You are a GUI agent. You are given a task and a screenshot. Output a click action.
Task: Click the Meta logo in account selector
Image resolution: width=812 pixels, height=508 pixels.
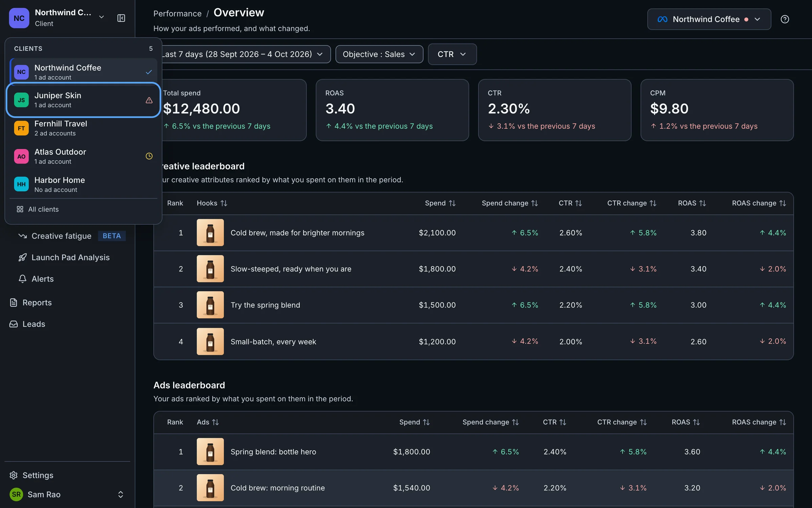[662, 19]
